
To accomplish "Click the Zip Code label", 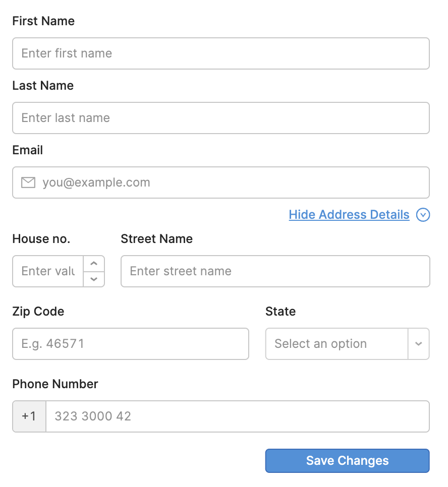I will [38, 312].
